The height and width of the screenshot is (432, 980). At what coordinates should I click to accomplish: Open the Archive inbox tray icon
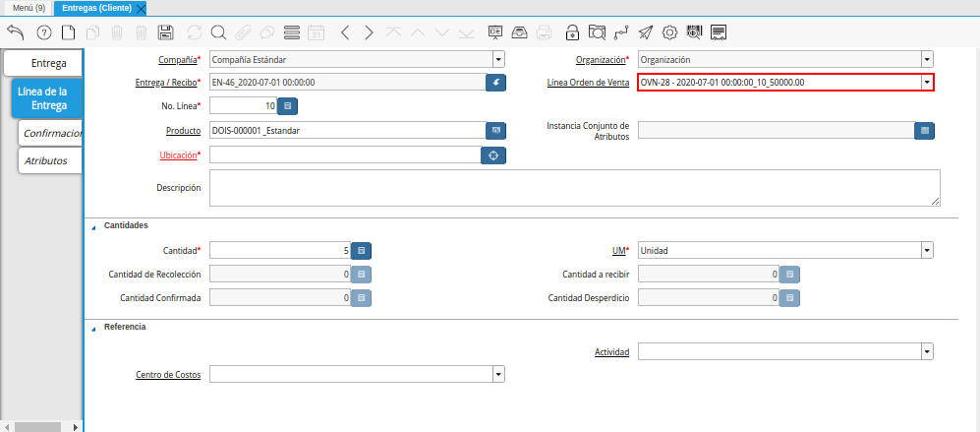point(519,32)
